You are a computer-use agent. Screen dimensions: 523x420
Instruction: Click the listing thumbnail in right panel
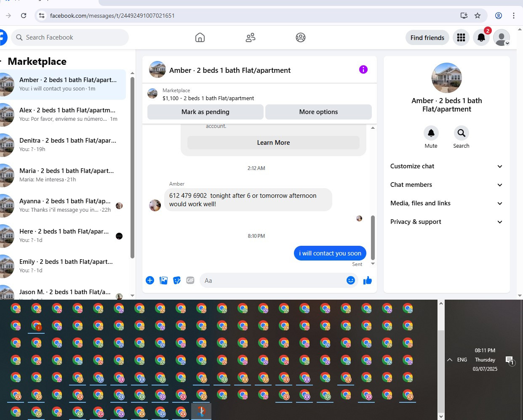coord(447,78)
